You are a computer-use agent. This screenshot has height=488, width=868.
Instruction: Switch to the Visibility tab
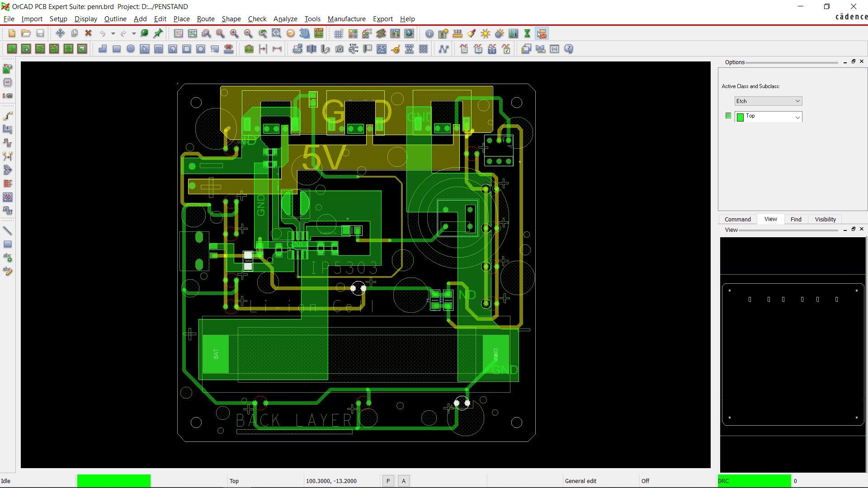(825, 219)
